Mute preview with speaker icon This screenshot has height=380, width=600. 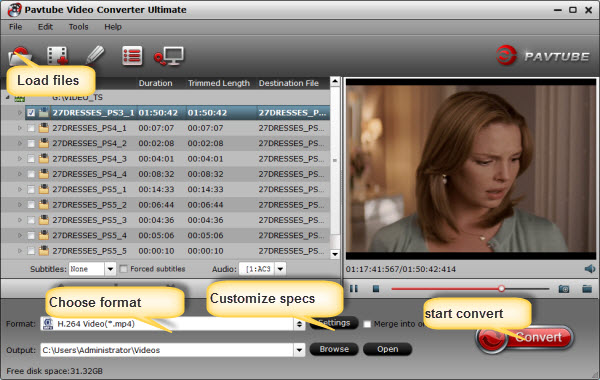tap(590, 269)
